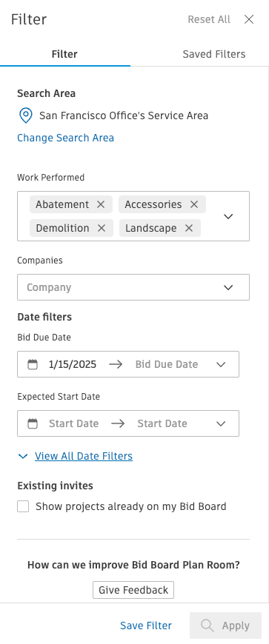
Task: Expand the Work Performed dropdown
Action: [x=228, y=216]
